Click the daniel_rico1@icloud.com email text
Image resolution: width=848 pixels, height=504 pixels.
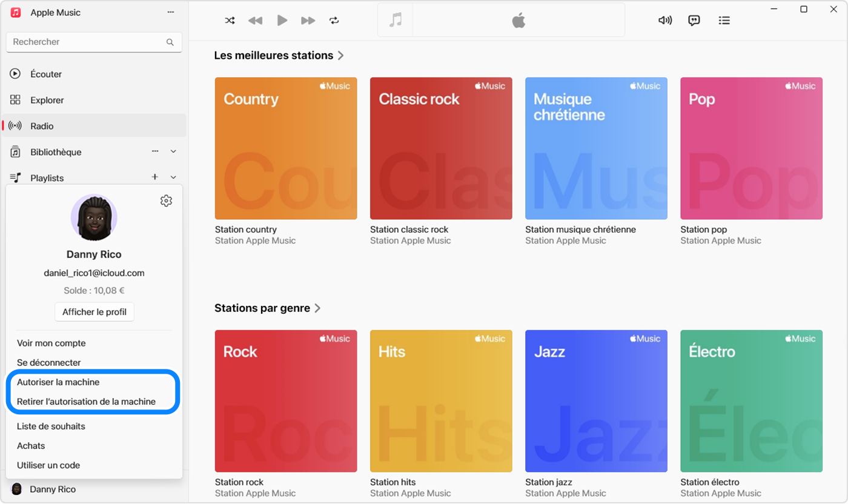[94, 273]
